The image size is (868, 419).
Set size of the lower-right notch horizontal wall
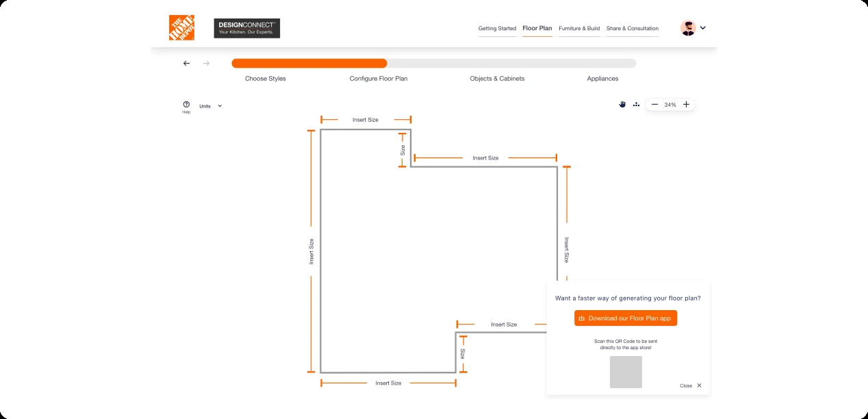504,325
